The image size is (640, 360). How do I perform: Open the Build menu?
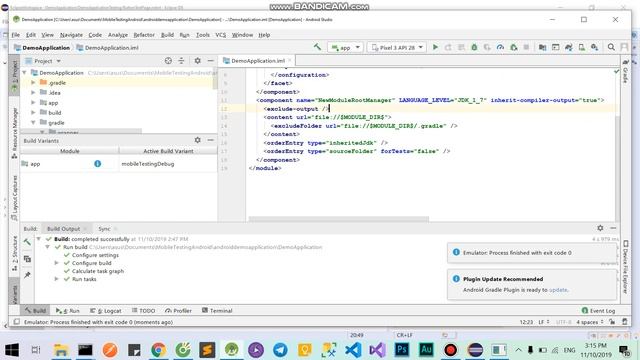coord(167,35)
